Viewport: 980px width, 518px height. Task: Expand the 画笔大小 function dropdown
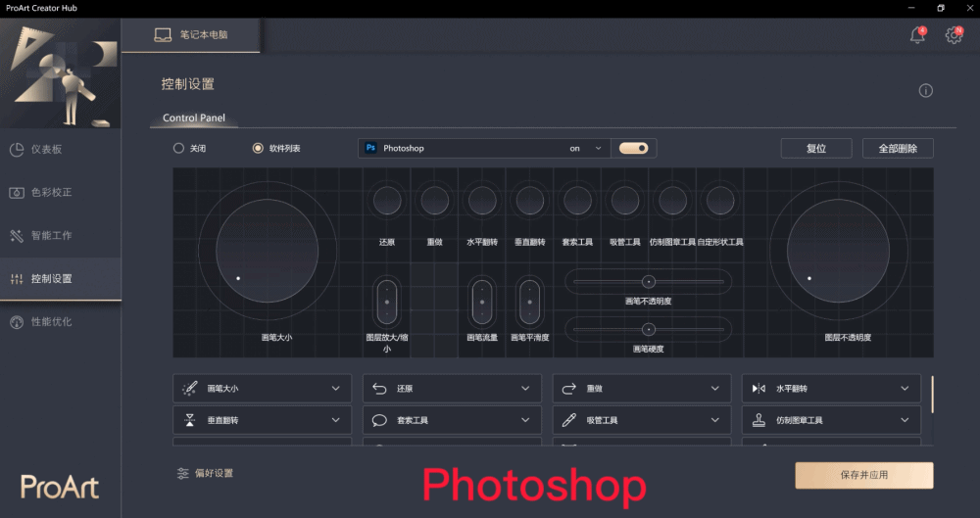coord(262,388)
